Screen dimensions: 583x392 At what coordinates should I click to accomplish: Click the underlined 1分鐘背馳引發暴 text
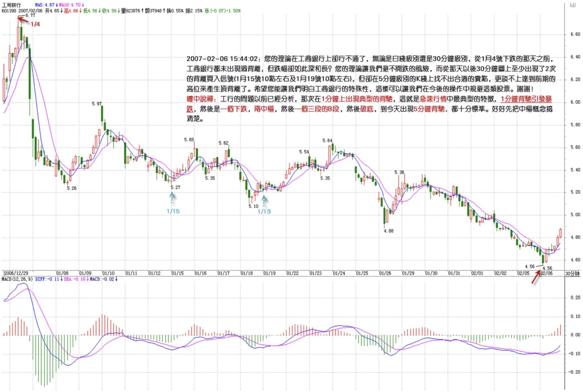coord(526,99)
